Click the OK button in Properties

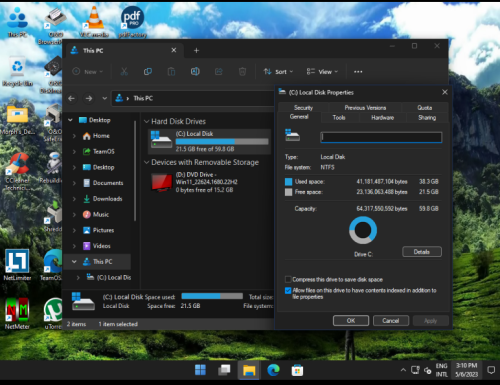[351, 321]
